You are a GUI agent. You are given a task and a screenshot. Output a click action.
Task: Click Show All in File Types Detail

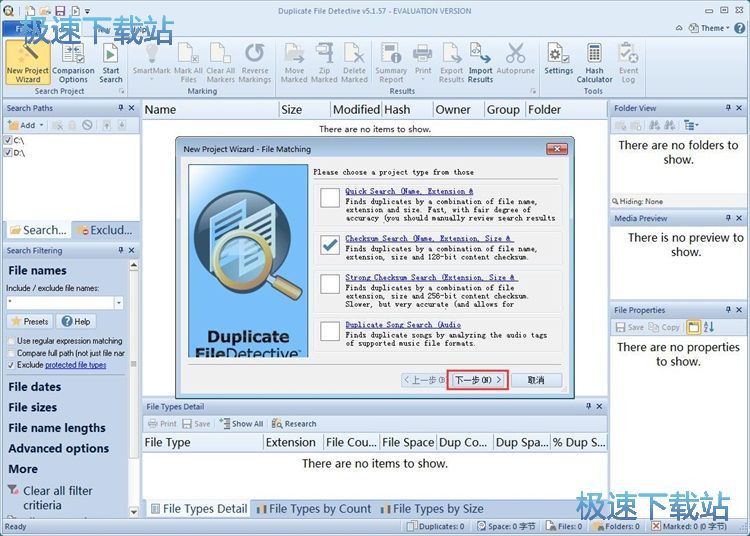click(x=242, y=424)
